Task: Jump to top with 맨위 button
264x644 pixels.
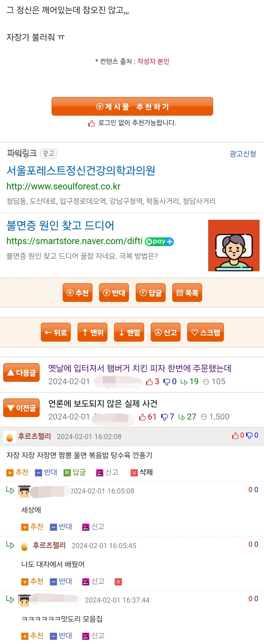Action: 92,332
